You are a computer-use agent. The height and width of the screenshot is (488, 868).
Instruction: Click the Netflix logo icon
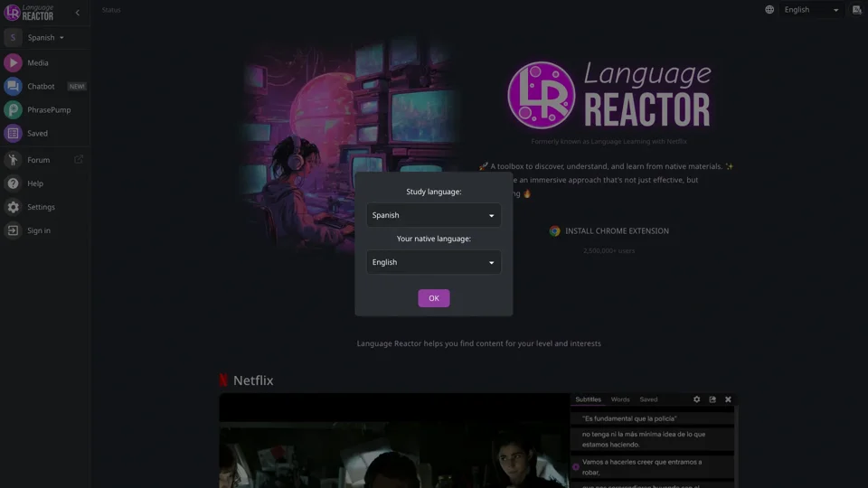click(223, 380)
